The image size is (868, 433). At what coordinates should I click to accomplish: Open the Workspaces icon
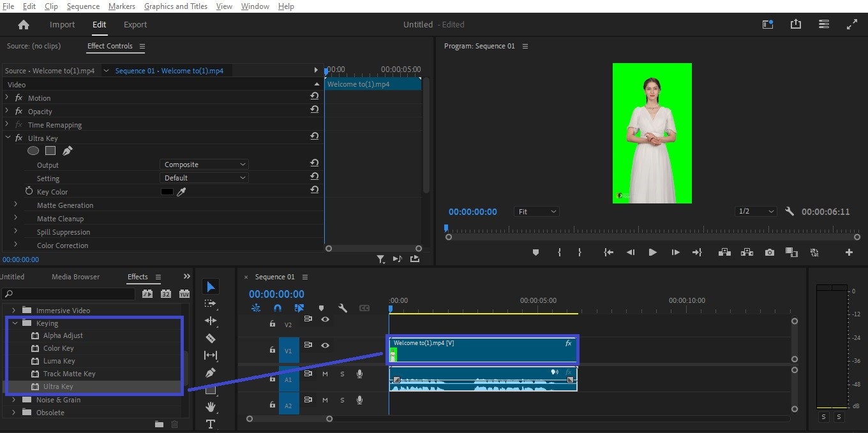pyautogui.click(x=768, y=24)
